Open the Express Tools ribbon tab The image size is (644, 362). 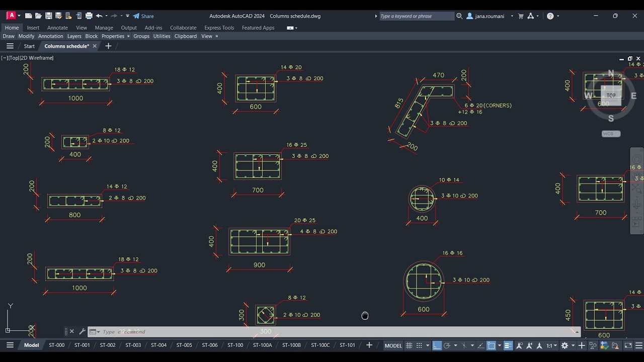coord(219,28)
